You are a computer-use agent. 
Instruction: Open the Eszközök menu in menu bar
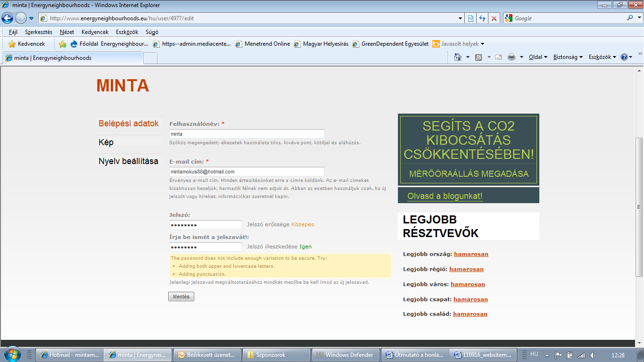[127, 32]
